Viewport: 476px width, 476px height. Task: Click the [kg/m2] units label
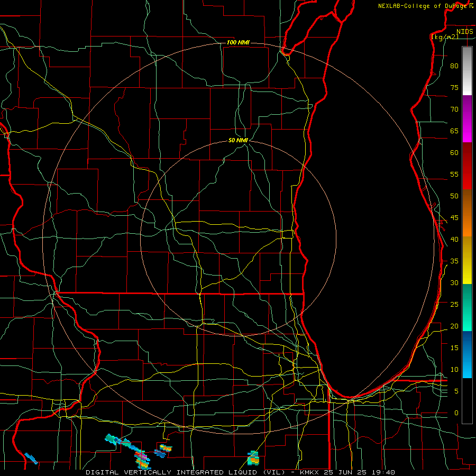click(445, 36)
